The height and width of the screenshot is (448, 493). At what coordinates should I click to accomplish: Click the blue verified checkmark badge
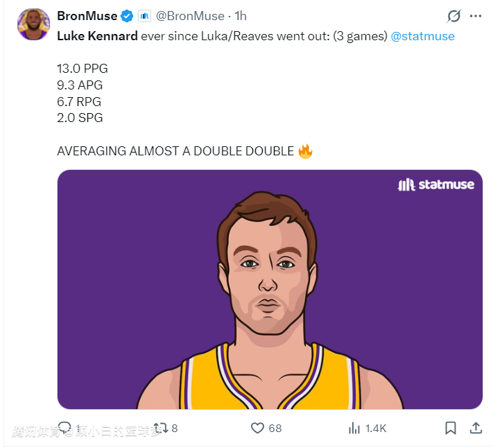pos(128,16)
